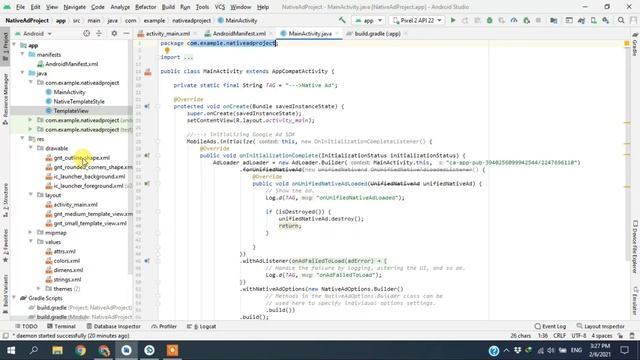Open the Logcat tool window
640x360 pixels.
click(x=201, y=327)
